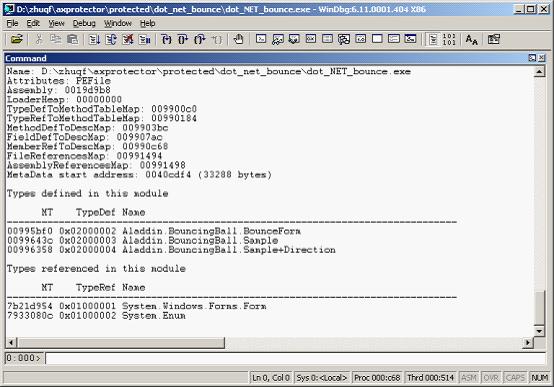
Task: Open the Registers window toolbar icon
Action: point(311,39)
